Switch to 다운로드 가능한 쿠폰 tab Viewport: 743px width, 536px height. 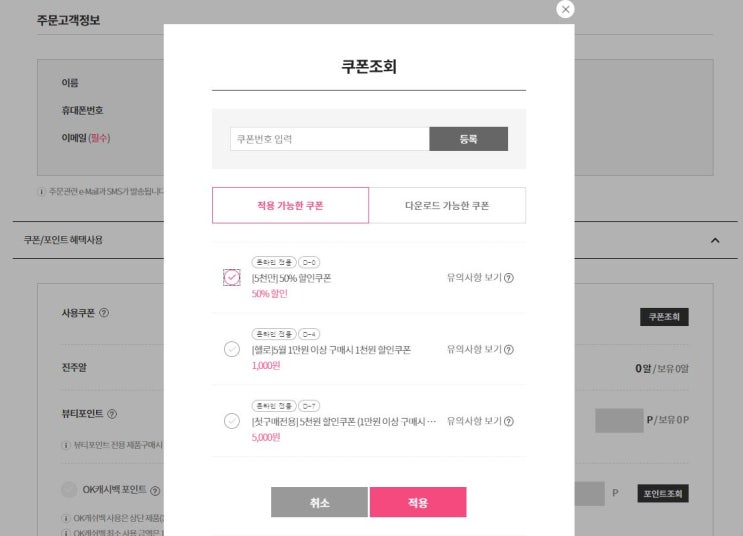(447, 205)
